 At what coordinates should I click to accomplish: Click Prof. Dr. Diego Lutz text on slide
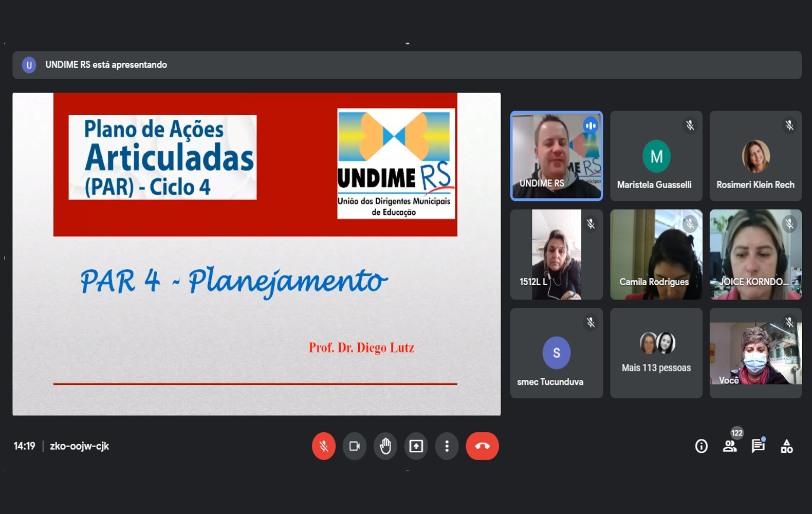tap(361, 348)
